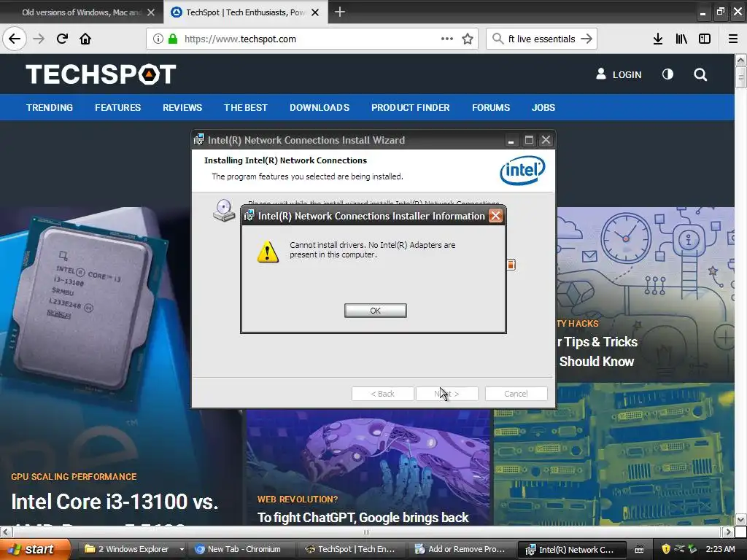The width and height of the screenshot is (747, 560).
Task: Open the browser downloads arrow icon
Action: [658, 39]
